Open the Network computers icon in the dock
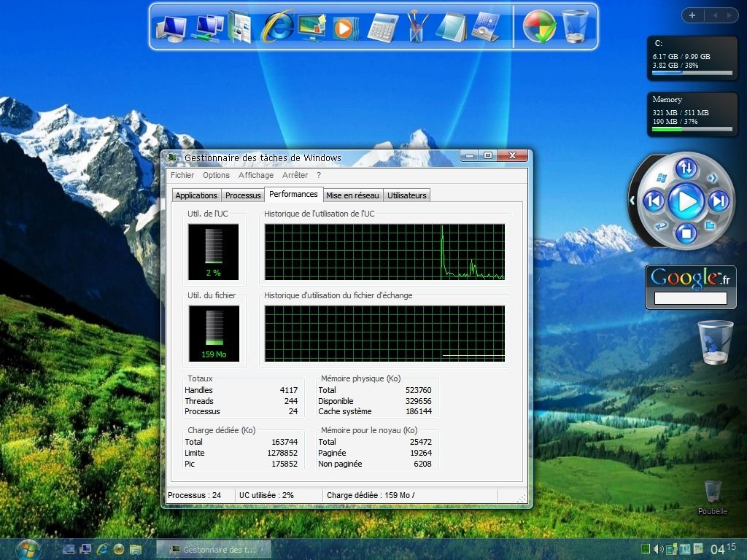This screenshot has width=747, height=560. (208, 28)
